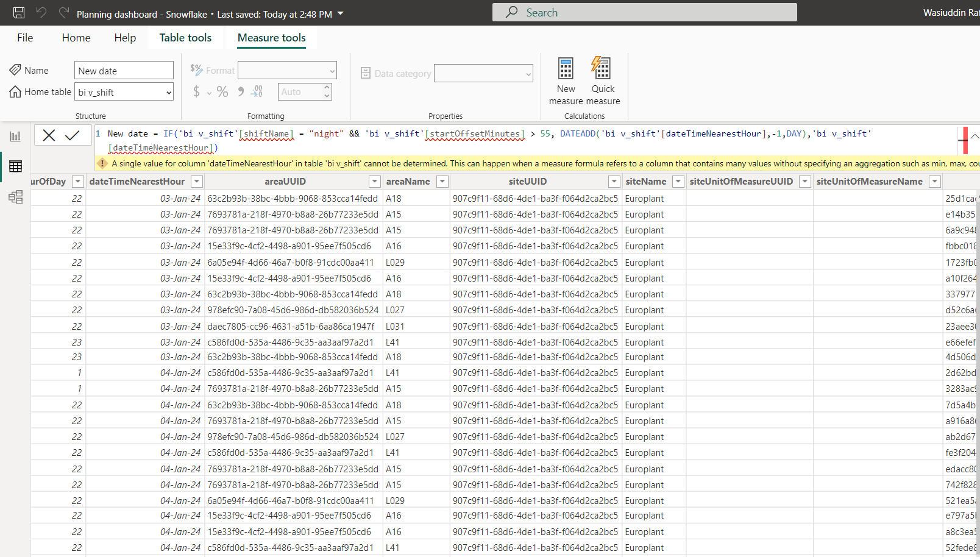Select the Measure tools tab
The width and height of the screenshot is (980, 557).
pos(272,38)
